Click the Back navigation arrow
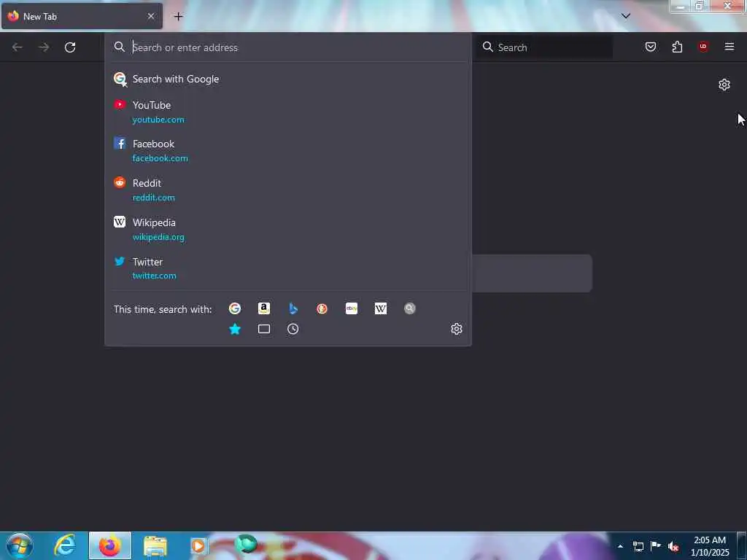The height and width of the screenshot is (560, 747). point(18,47)
